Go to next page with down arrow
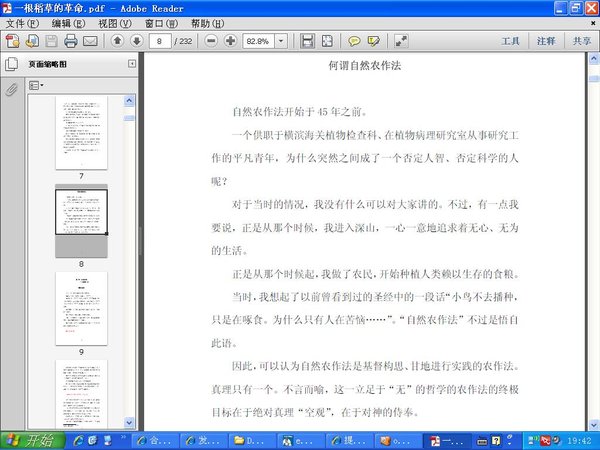This screenshot has width=600, height=450. pyautogui.click(x=137, y=41)
